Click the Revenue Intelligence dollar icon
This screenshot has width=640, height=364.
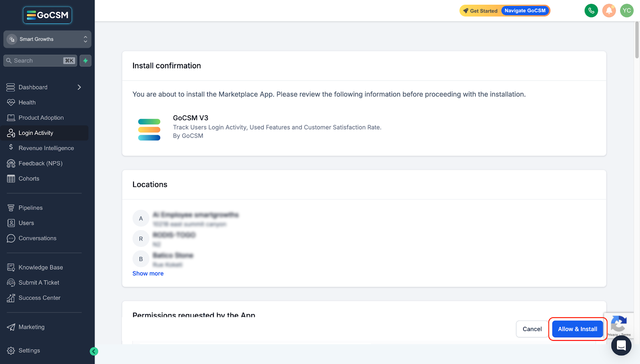[x=11, y=147]
